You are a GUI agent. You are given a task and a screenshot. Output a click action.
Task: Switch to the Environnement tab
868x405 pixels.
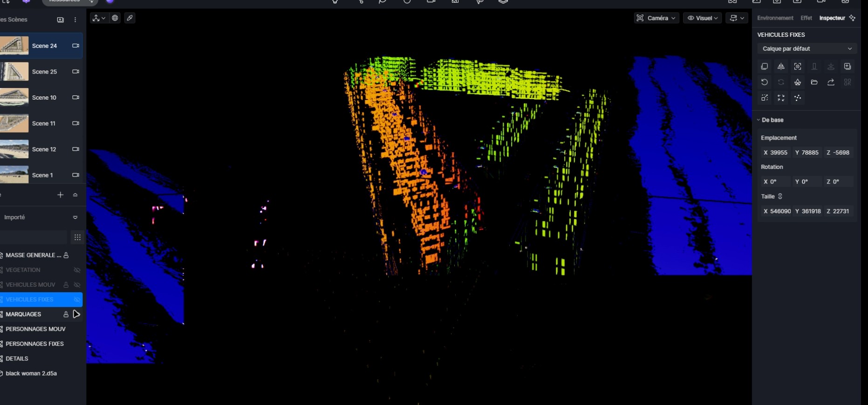(x=775, y=18)
